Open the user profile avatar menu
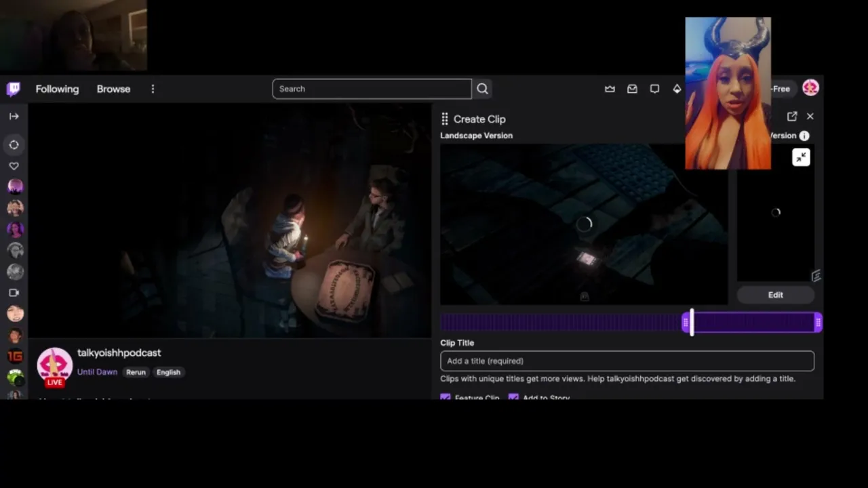The width and height of the screenshot is (868, 488). (x=810, y=87)
